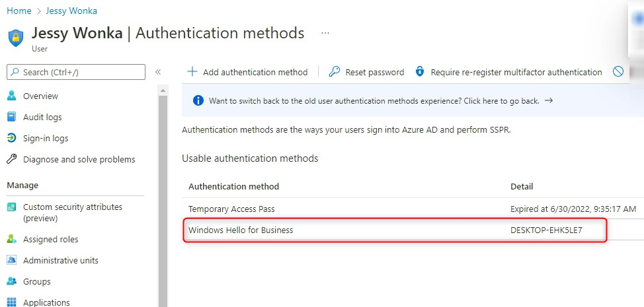The width and height of the screenshot is (644, 307).
Task: Select the Windows Hello for Business row
Action: click(x=395, y=230)
